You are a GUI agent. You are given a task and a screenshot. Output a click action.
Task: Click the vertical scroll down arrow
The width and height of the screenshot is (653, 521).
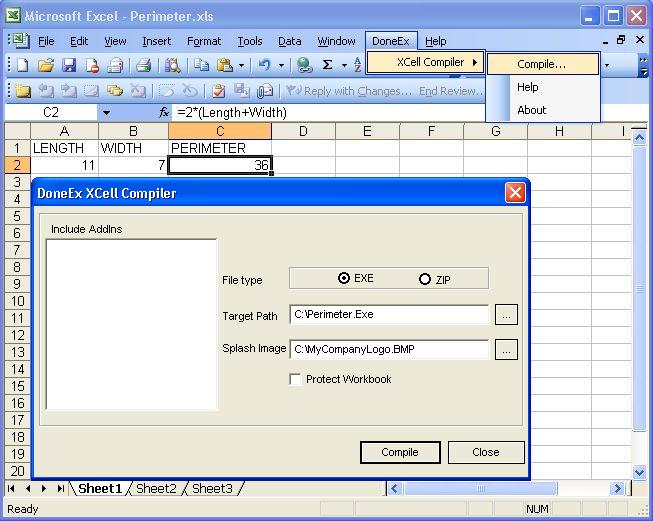[639, 472]
